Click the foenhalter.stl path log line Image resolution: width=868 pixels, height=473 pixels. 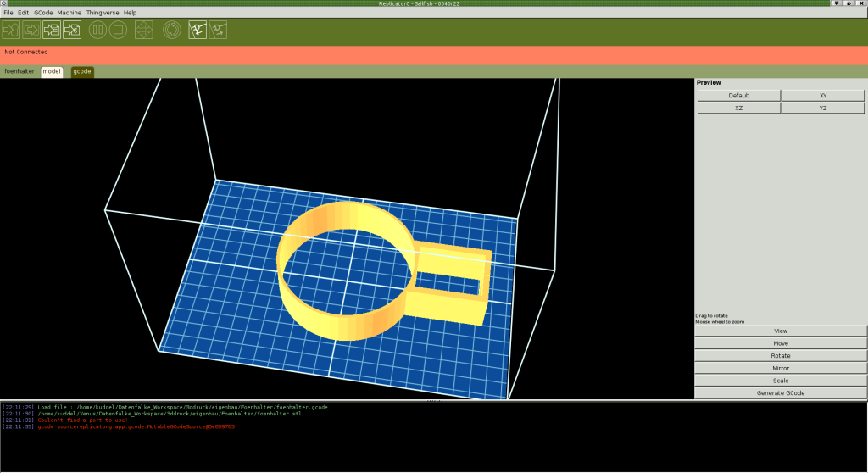pyautogui.click(x=153, y=414)
